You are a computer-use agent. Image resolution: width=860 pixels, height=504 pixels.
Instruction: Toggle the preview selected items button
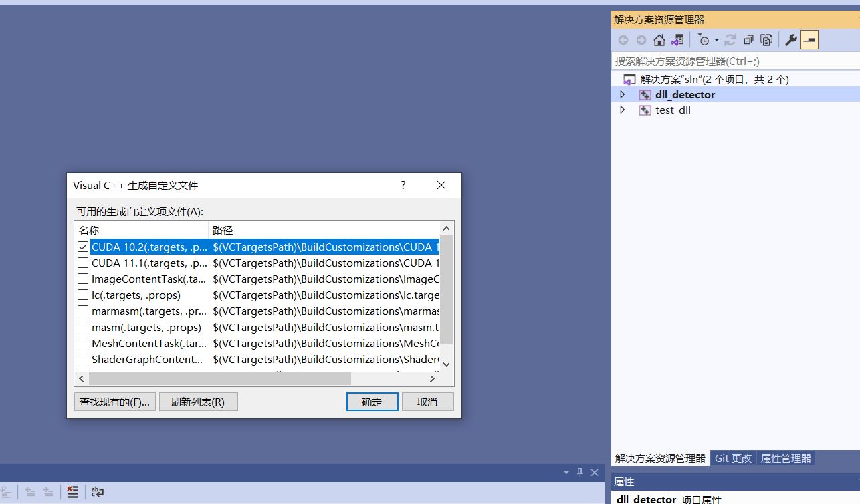(x=809, y=40)
